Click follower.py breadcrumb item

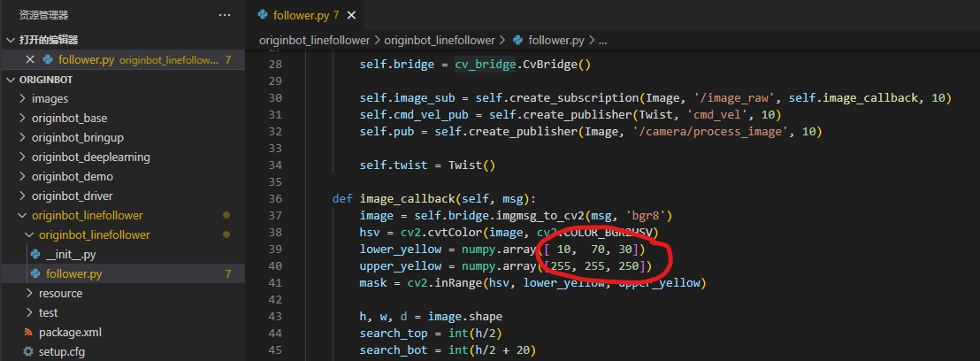point(555,41)
